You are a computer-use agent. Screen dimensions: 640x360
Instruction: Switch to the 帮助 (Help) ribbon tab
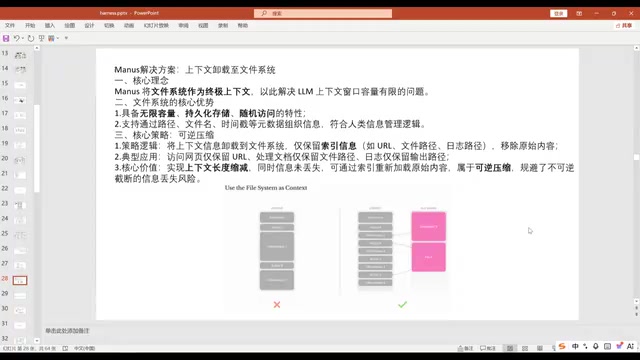coord(243,25)
